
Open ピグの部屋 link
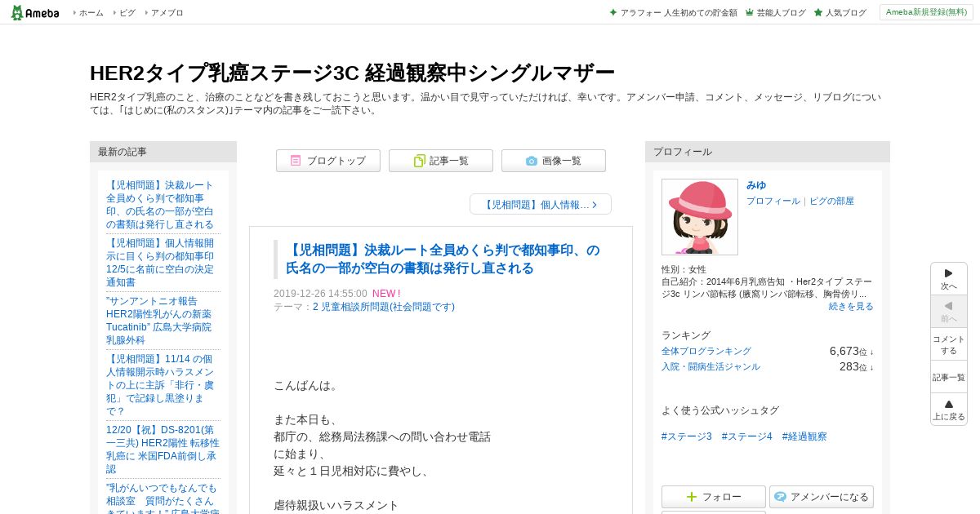831,201
